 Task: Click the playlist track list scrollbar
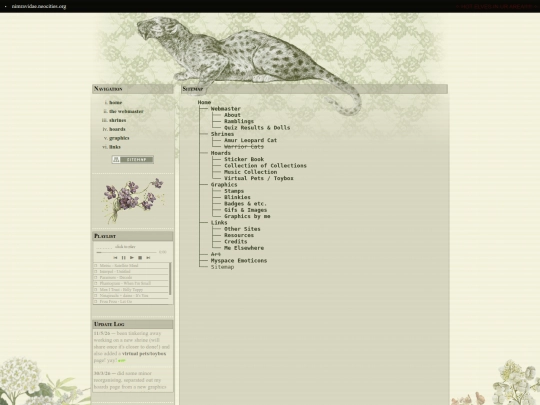pos(170,279)
